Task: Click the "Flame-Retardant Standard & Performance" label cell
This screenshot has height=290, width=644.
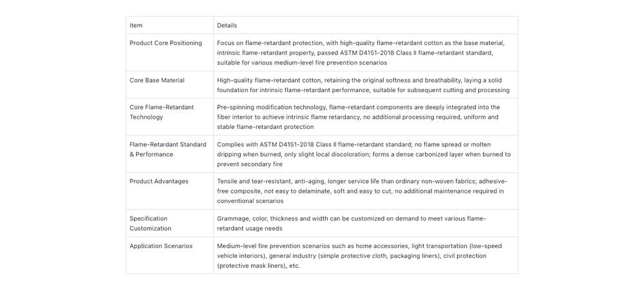Action: click(x=167, y=150)
